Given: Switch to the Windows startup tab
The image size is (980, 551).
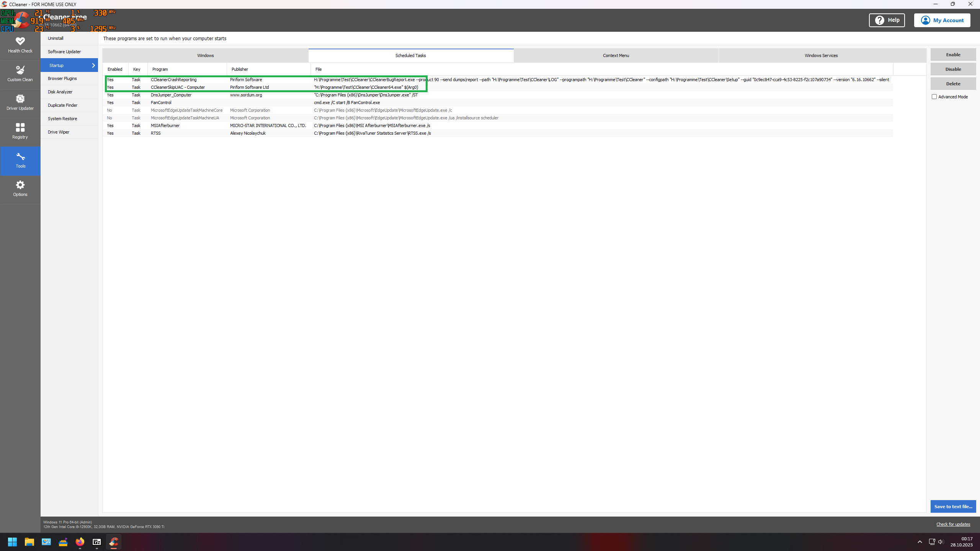Looking at the screenshot, I should [205, 55].
